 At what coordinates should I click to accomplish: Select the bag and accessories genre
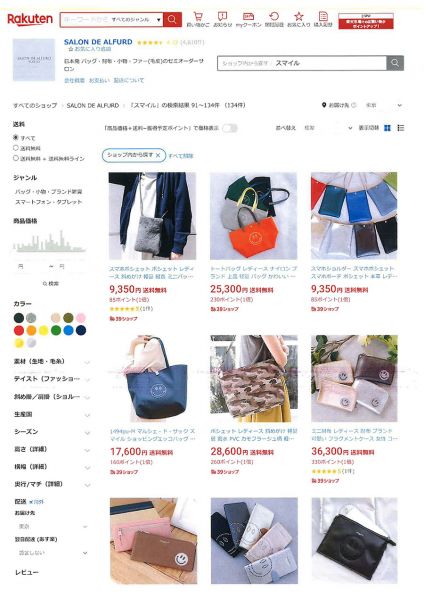point(49,191)
